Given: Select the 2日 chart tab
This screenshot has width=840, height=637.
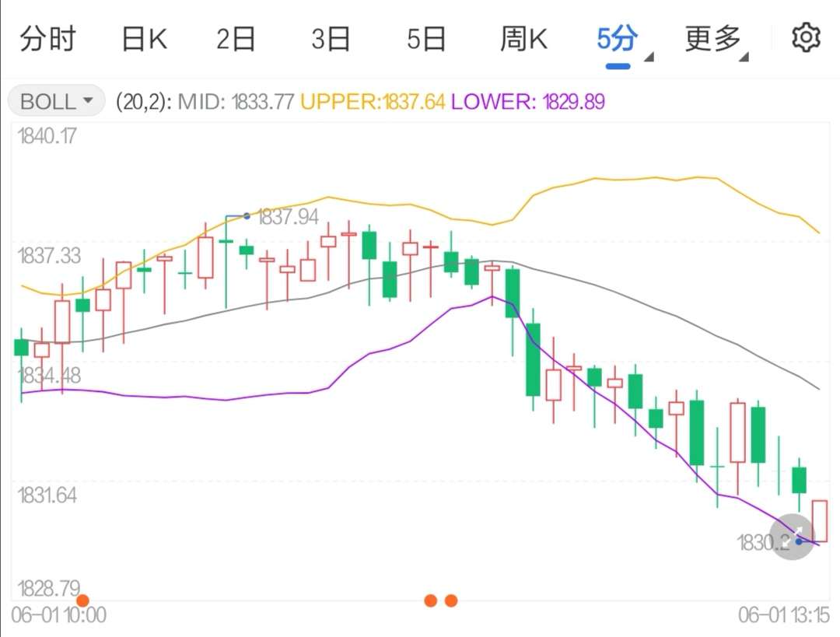Looking at the screenshot, I should (x=236, y=37).
